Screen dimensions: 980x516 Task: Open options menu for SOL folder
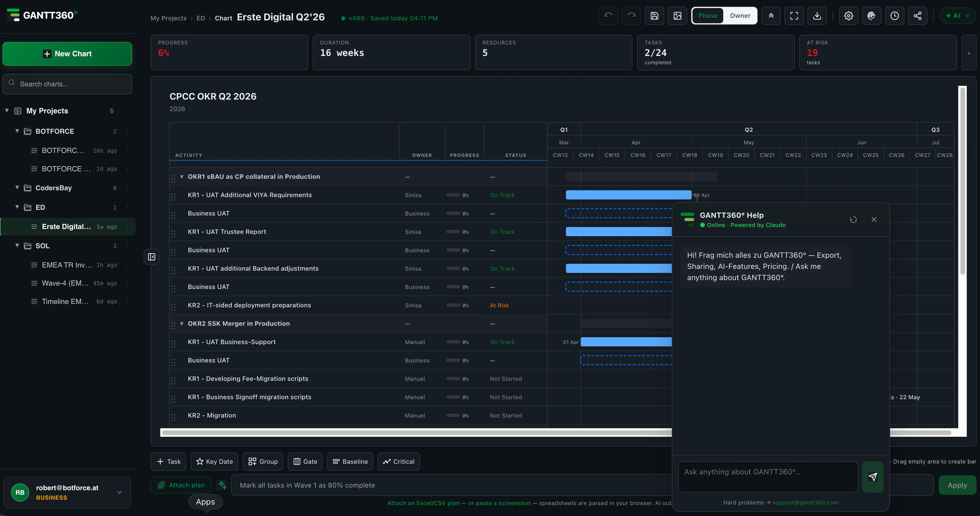[x=127, y=246]
